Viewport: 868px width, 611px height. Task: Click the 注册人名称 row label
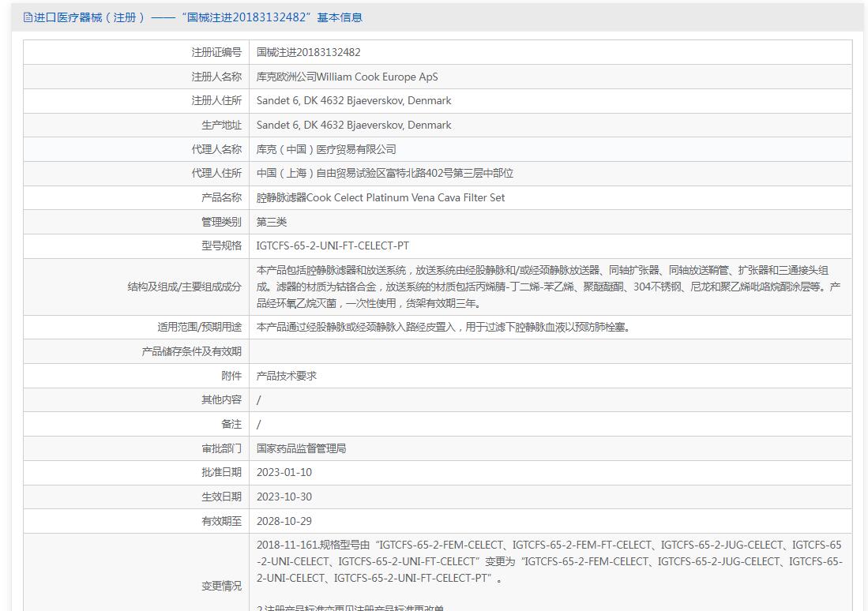click(216, 77)
